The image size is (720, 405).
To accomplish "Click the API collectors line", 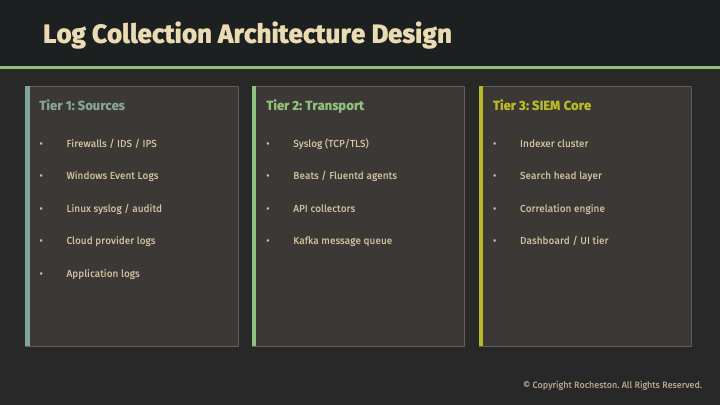I will click(x=324, y=208).
